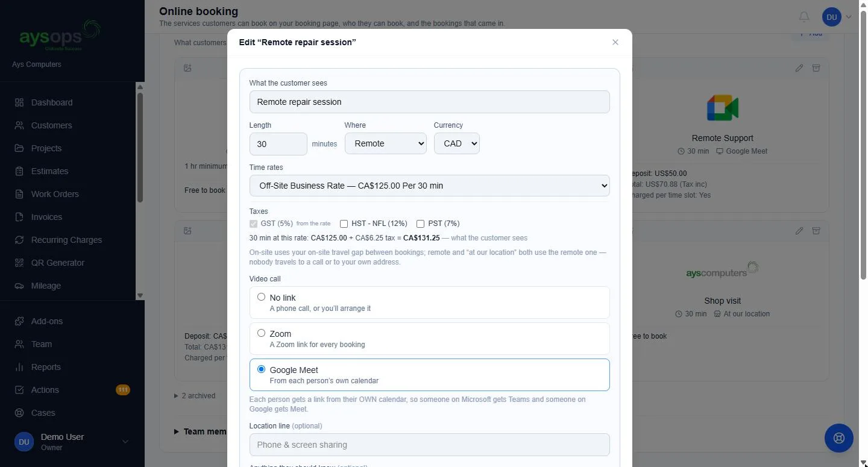Open the Projects folder icon
868x467 pixels.
(x=19, y=148)
